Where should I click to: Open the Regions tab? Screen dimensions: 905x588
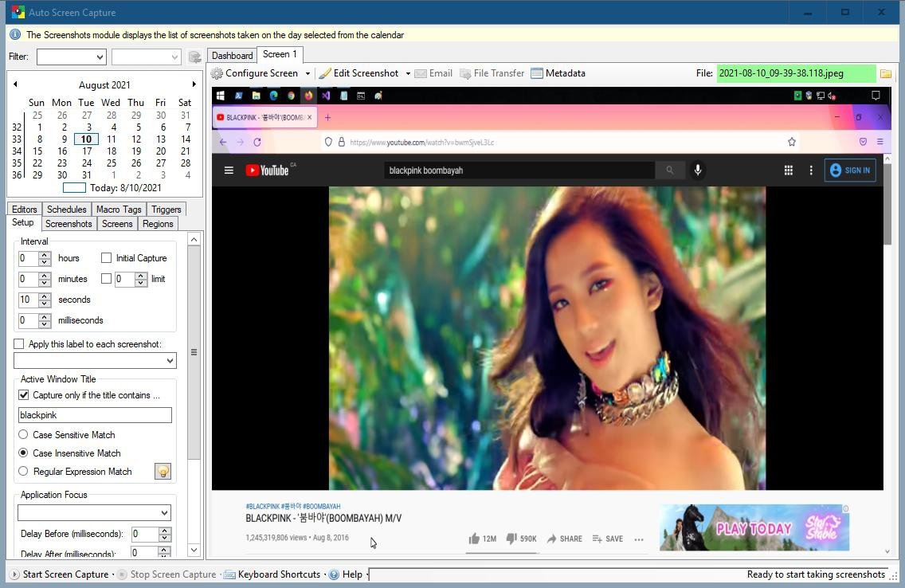158,224
